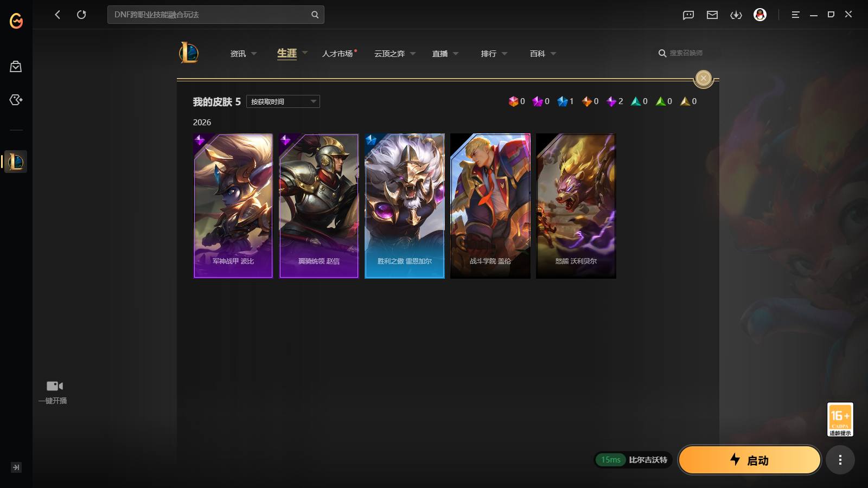Click the 搜索召唤师 search field

click(686, 53)
